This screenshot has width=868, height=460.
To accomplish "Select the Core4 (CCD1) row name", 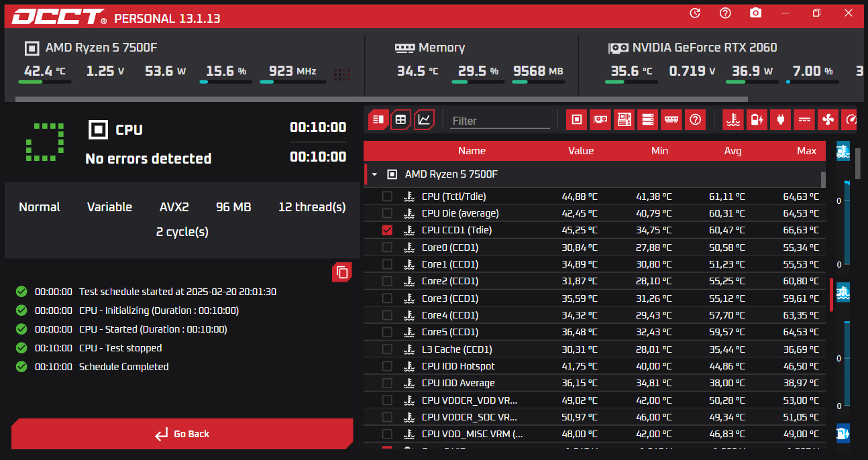I will (x=450, y=315).
